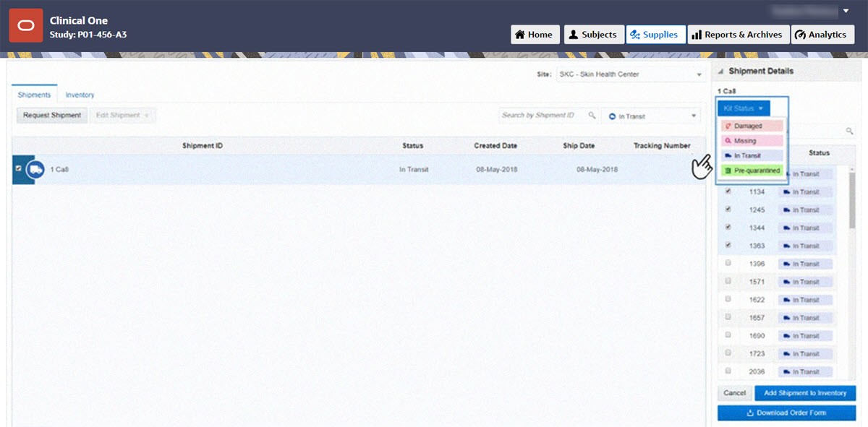Open the Supplies section
Image resolution: width=868 pixels, height=427 pixels.
point(655,35)
